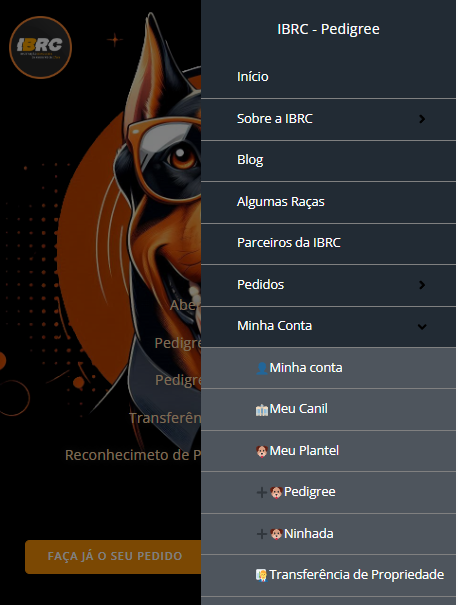The image size is (458, 605).
Task: Expand the Sobre a IBRC submenu arrow
Action: coord(422,119)
